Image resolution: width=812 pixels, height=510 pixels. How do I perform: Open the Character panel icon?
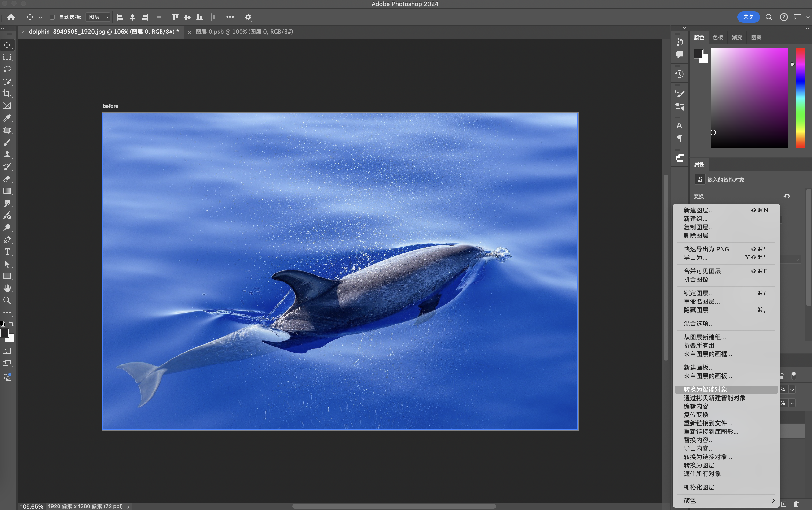click(680, 125)
